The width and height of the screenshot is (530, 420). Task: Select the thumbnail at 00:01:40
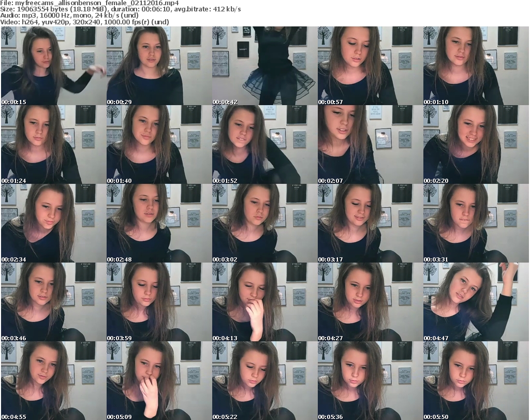(x=159, y=144)
